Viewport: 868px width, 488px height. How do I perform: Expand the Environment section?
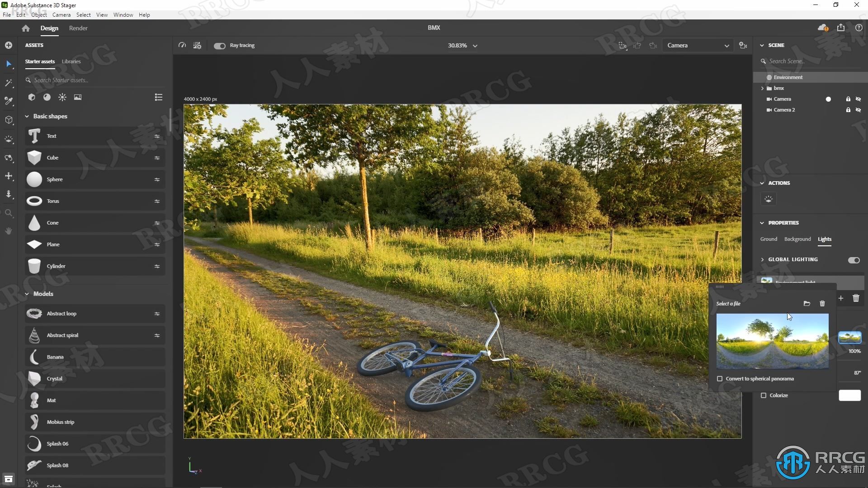(x=788, y=77)
